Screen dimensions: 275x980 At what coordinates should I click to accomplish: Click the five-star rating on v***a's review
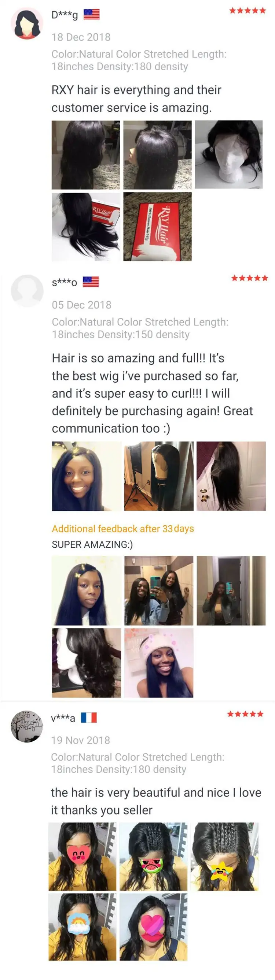[246, 714]
